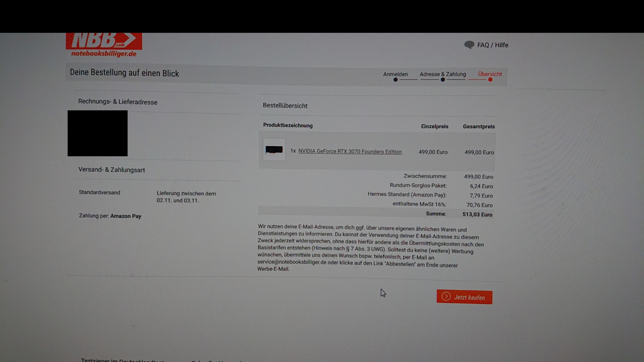Click the arrow icon in Jetzt kaufen
The image size is (644, 362).
tap(446, 296)
